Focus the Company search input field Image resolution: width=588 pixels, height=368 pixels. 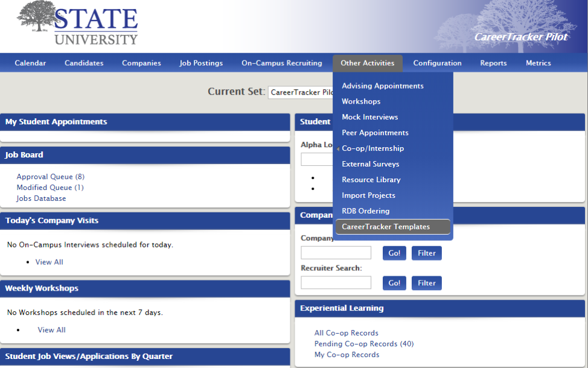336,253
